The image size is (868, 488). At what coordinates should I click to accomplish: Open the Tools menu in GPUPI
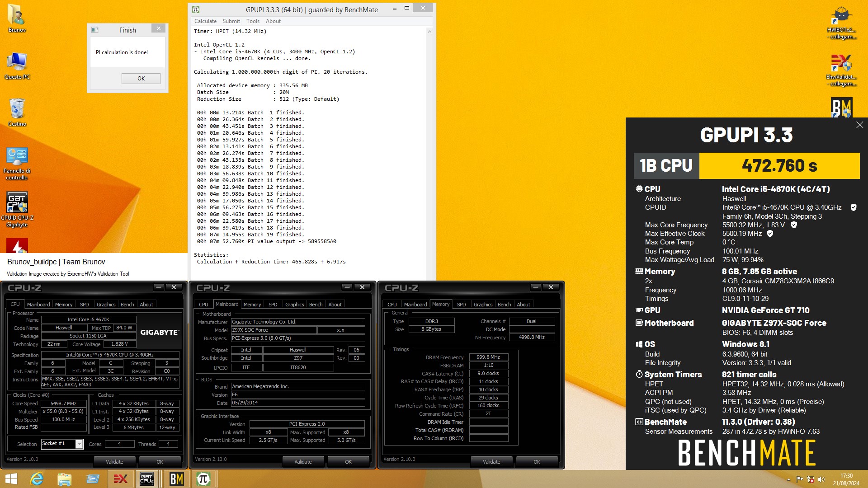(253, 21)
